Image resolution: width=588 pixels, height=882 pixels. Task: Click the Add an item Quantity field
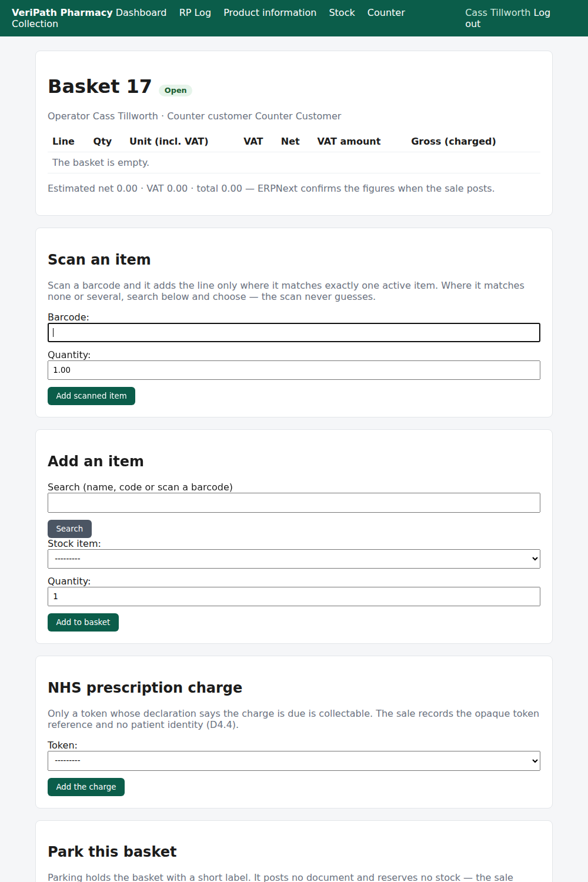(x=294, y=596)
